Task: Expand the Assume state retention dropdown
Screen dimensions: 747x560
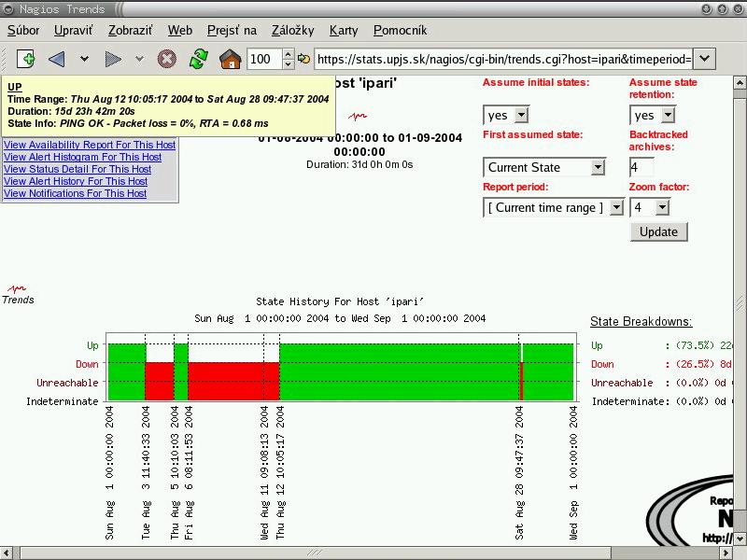Action: pos(653,115)
